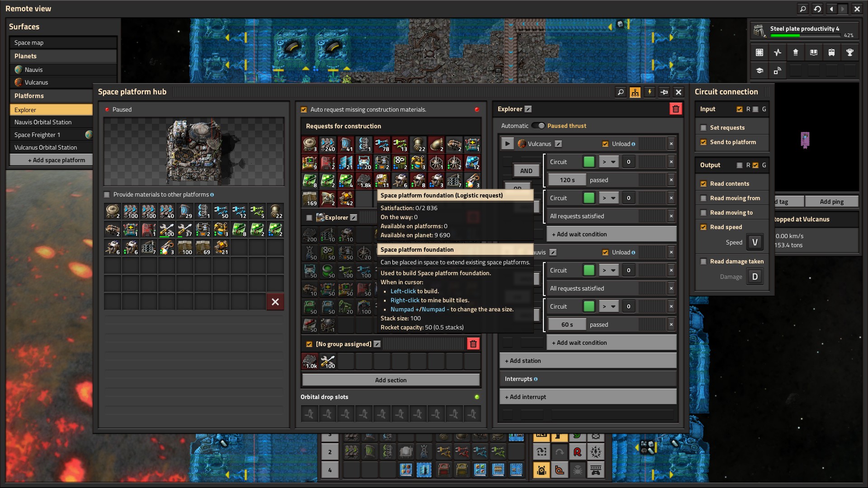Screen dimensions: 868x488
Task: Enable Read moving from
Action: pos(703,198)
